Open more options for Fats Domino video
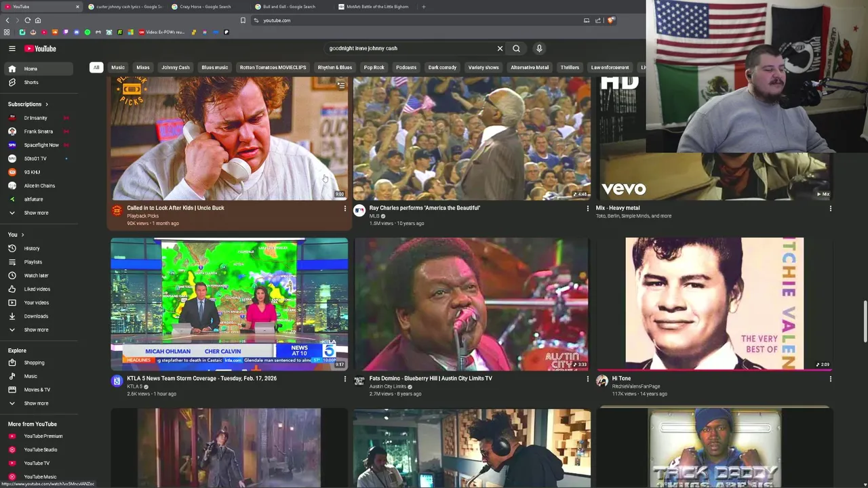This screenshot has width=868, height=488. point(587,379)
